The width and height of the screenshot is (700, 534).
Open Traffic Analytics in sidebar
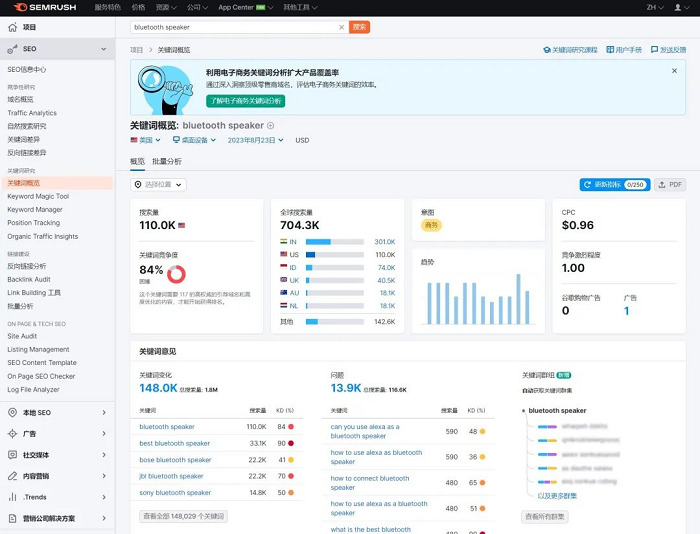coord(32,113)
